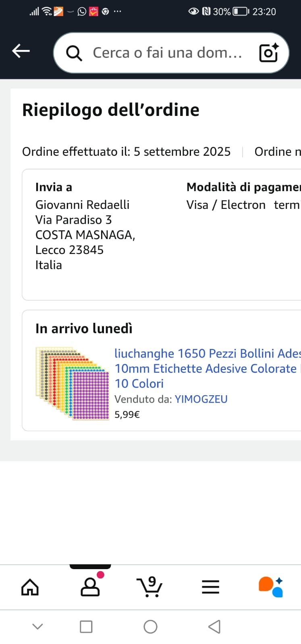301x644 pixels.
Task: Open the account profile tab
Action: coord(90,587)
